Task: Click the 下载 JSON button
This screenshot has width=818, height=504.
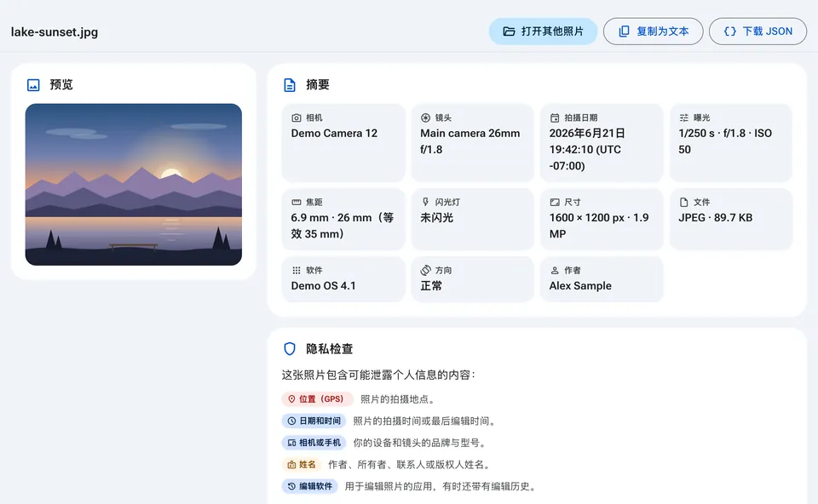Action: click(x=758, y=31)
